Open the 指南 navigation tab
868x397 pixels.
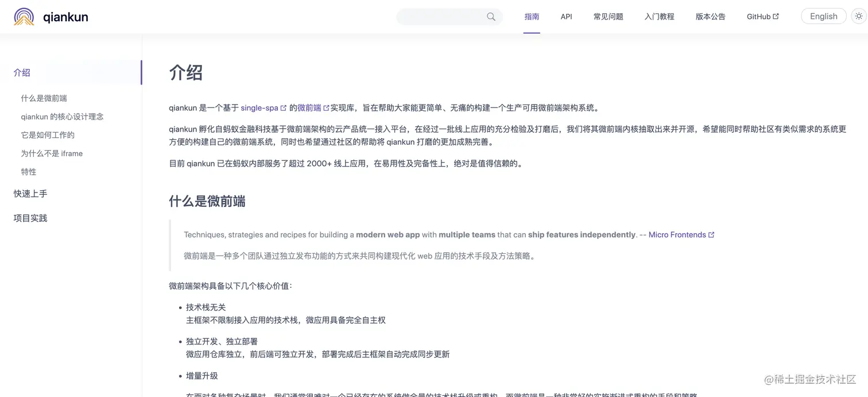click(x=532, y=17)
